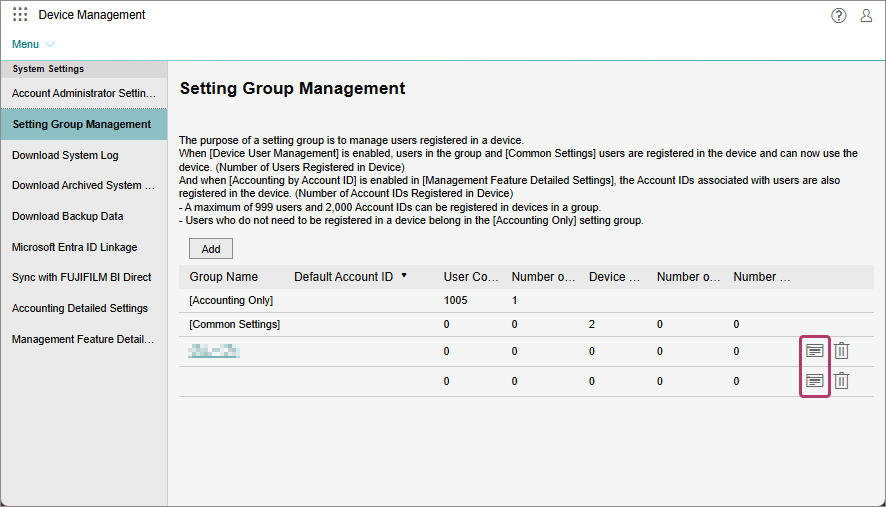This screenshot has width=886, height=507.
Task: Click the Add button
Action: [x=210, y=249]
